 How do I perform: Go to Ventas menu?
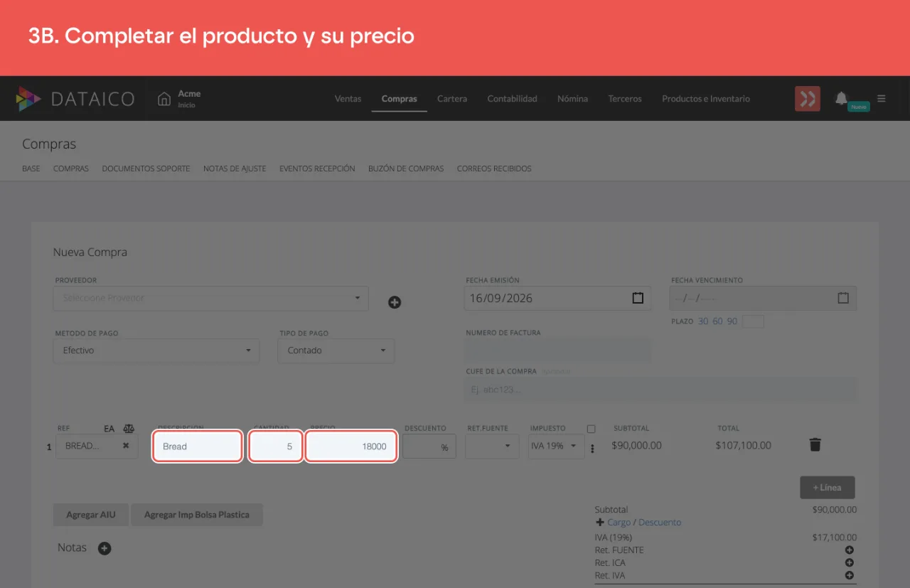(x=348, y=99)
